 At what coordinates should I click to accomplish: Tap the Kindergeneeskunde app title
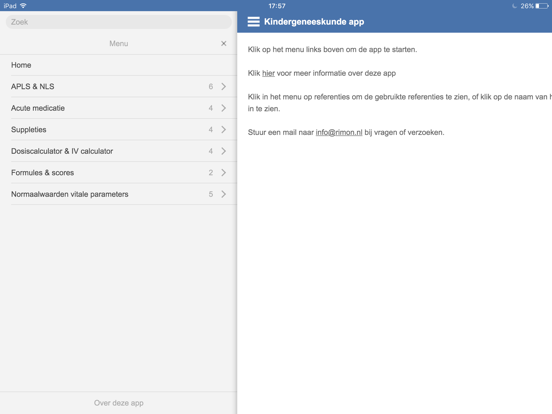pyautogui.click(x=314, y=22)
